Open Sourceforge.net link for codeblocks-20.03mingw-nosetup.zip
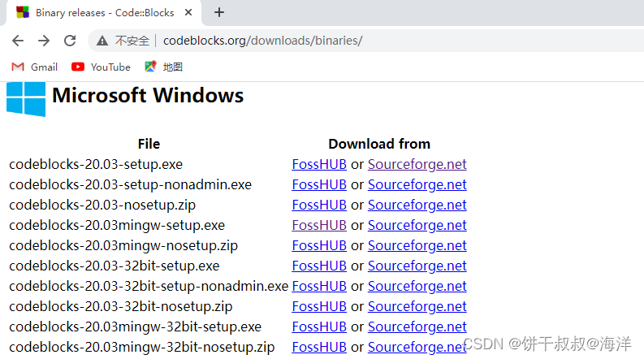 (x=417, y=245)
